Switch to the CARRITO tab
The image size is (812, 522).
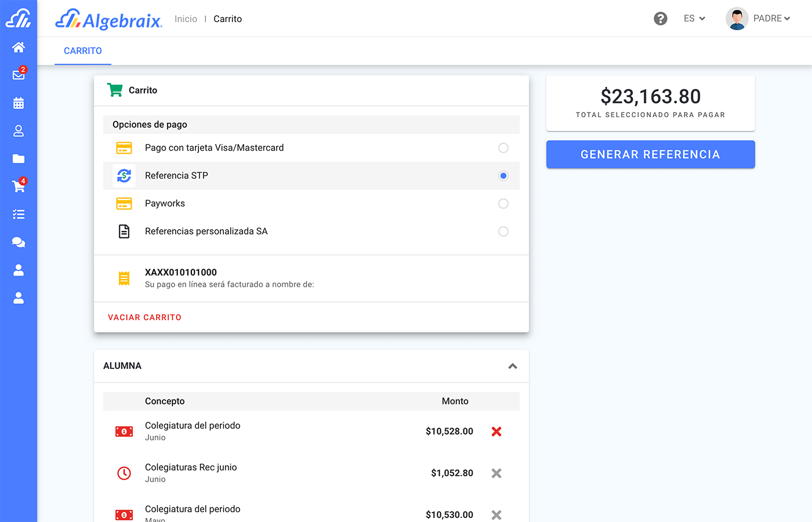click(83, 51)
